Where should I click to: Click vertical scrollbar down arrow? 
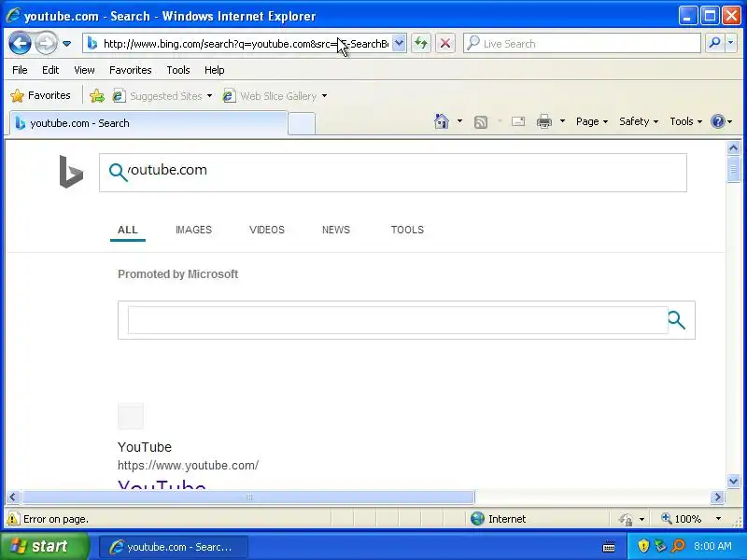733,481
